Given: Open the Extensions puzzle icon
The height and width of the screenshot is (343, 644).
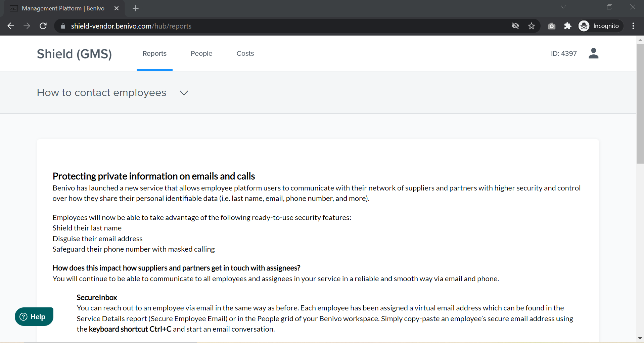Looking at the screenshot, I should [x=568, y=26].
